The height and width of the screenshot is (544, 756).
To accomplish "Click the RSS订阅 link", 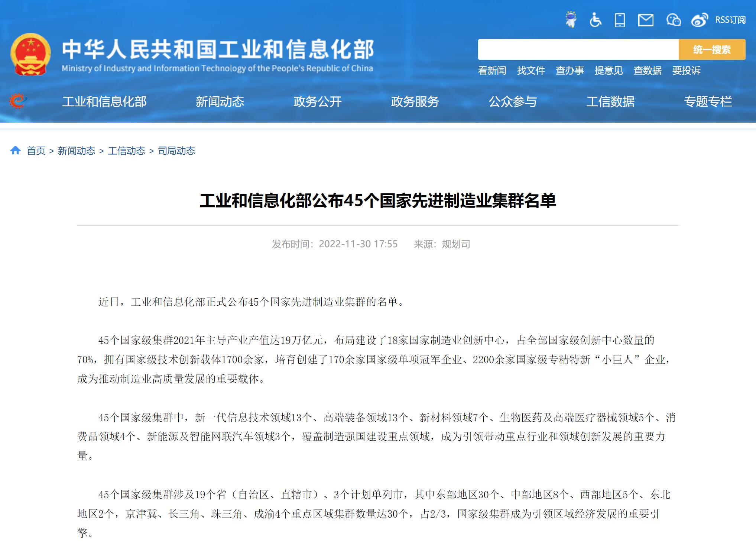I will coord(730,20).
